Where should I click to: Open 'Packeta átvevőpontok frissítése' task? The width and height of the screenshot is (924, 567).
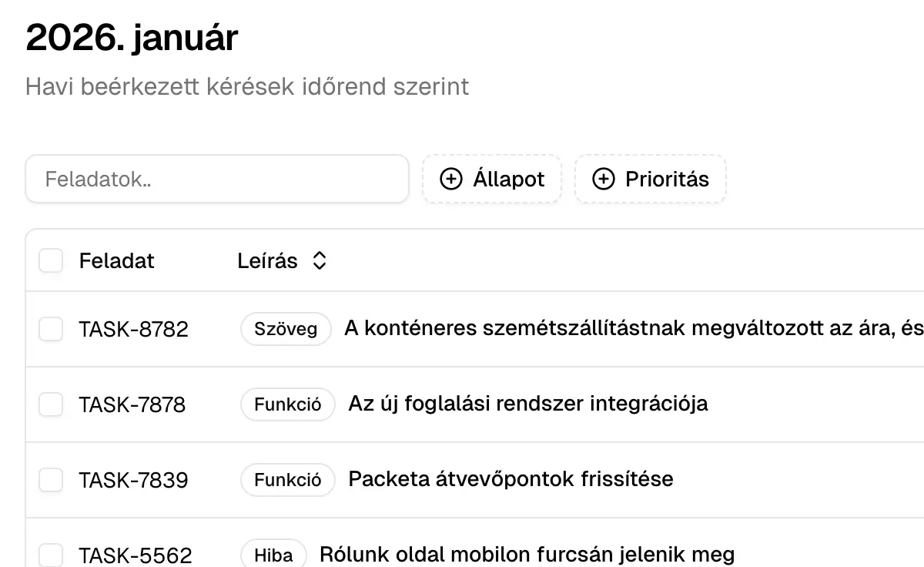point(511,479)
